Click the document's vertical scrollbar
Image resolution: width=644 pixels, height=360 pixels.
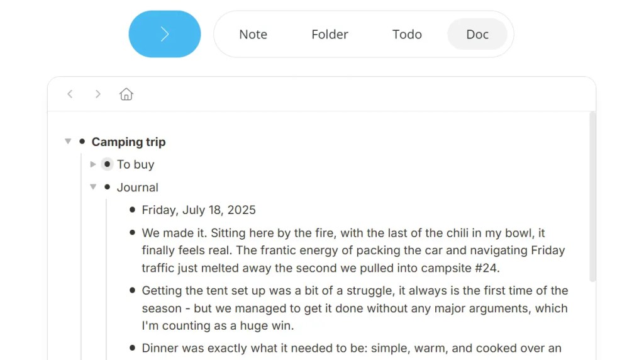(x=592, y=197)
